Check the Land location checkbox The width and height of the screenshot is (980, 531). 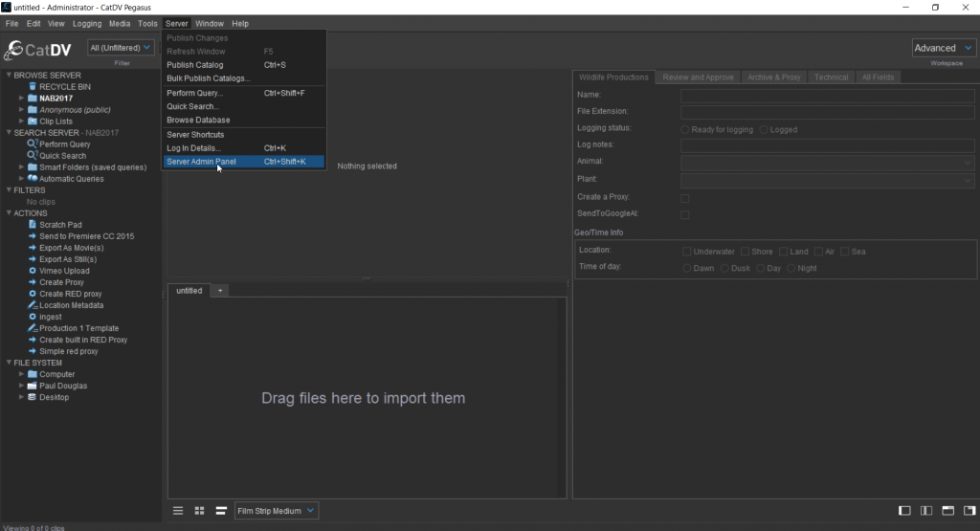[x=783, y=252]
